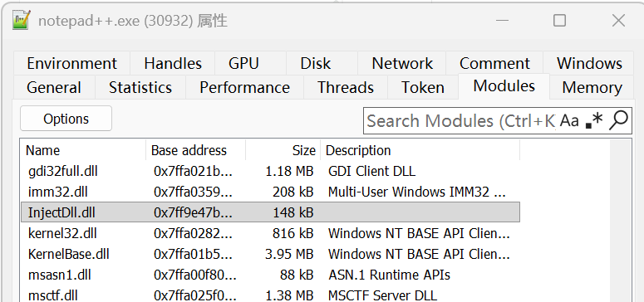The image size is (644, 302).
Task: Select the gdi32full.dll row
Action: [x=270, y=171]
